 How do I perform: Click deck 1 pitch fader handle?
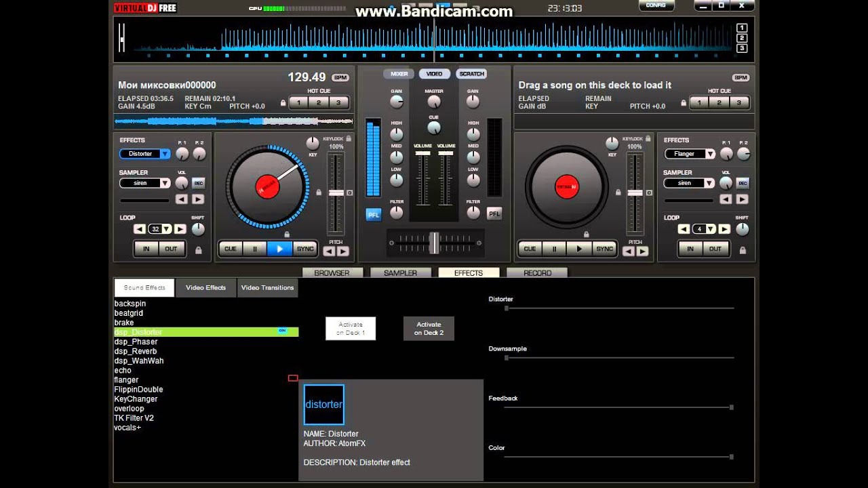coord(336,192)
